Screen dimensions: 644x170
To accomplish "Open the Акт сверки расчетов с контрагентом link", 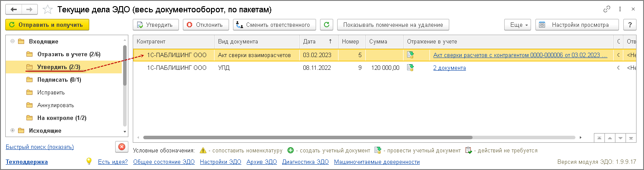I will pyautogui.click(x=520, y=55).
